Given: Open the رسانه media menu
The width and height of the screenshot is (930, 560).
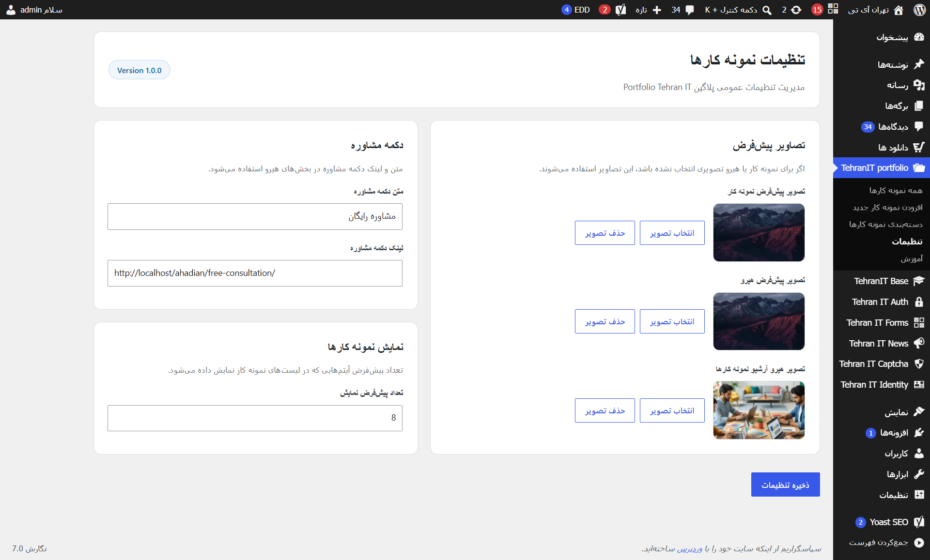Looking at the screenshot, I should (x=882, y=85).
